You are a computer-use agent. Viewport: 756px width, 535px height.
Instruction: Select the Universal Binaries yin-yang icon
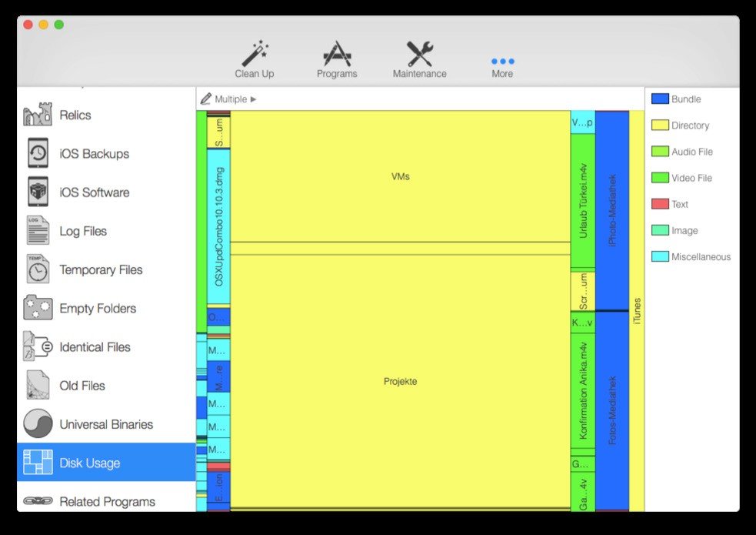point(38,423)
